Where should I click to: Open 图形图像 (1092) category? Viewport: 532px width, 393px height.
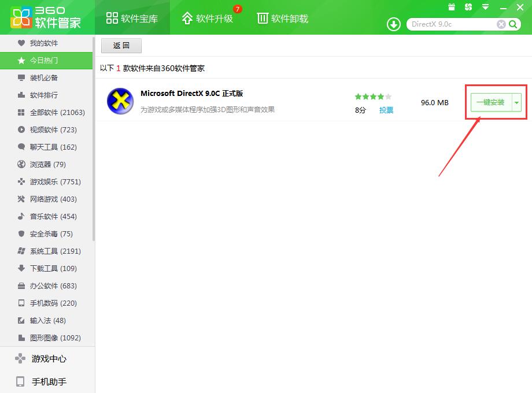pos(46,338)
